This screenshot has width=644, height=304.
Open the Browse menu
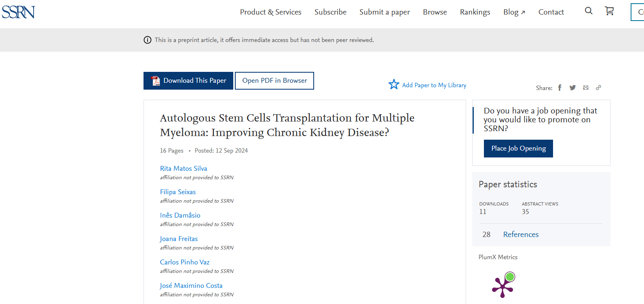click(x=435, y=12)
